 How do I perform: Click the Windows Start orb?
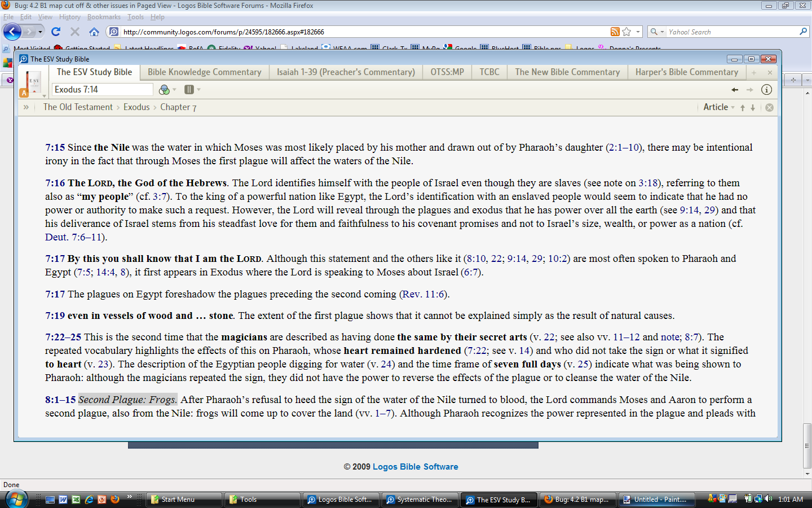click(16, 499)
